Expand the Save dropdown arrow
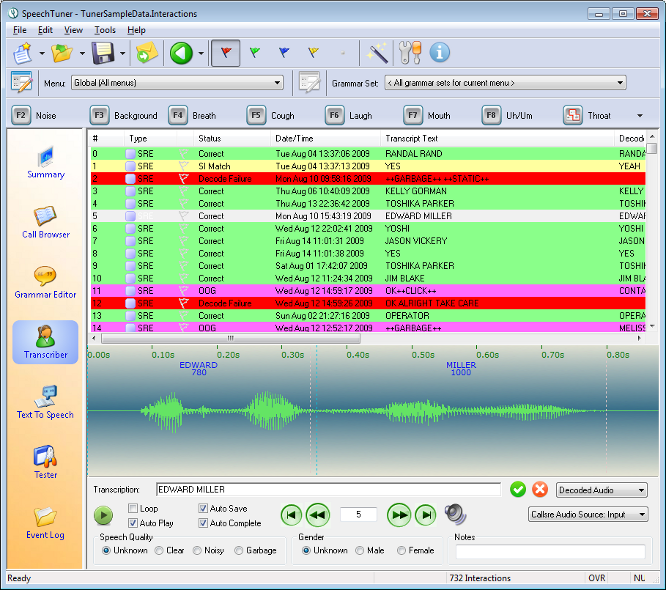This screenshot has width=666, height=590. click(122, 54)
